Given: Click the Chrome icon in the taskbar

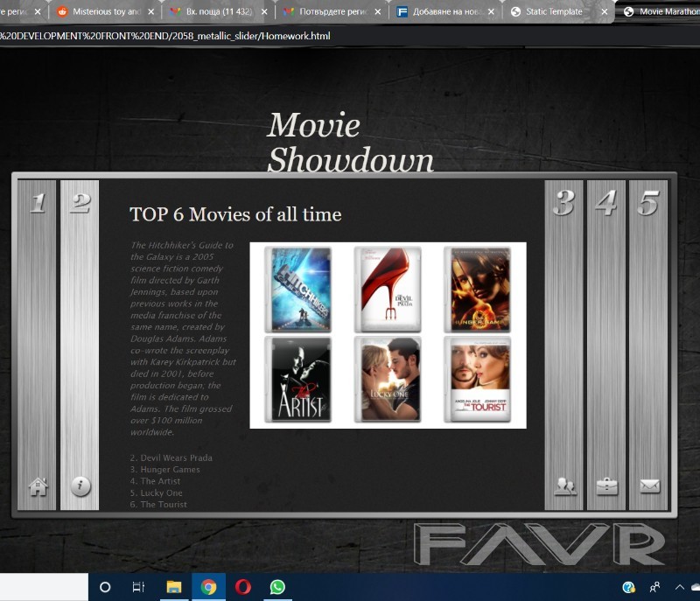Looking at the screenshot, I should (208, 587).
